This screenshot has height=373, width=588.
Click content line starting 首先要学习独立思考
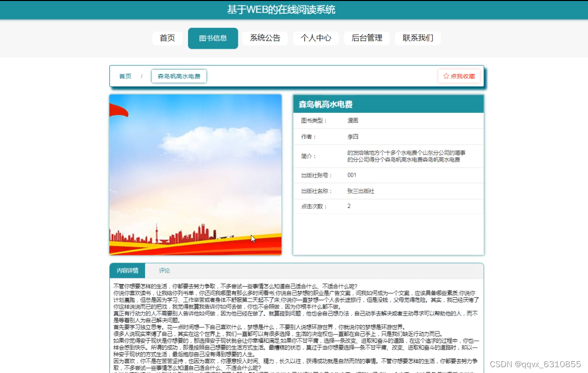tap(259, 327)
